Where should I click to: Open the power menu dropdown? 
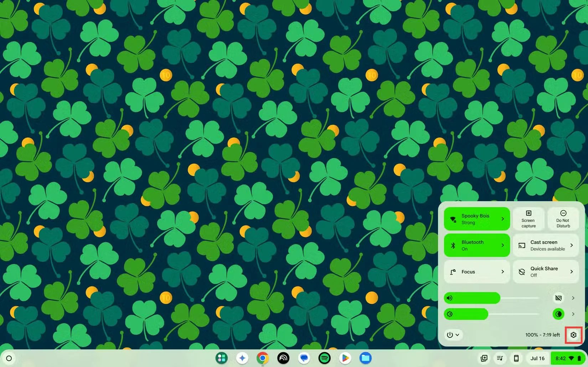453,335
